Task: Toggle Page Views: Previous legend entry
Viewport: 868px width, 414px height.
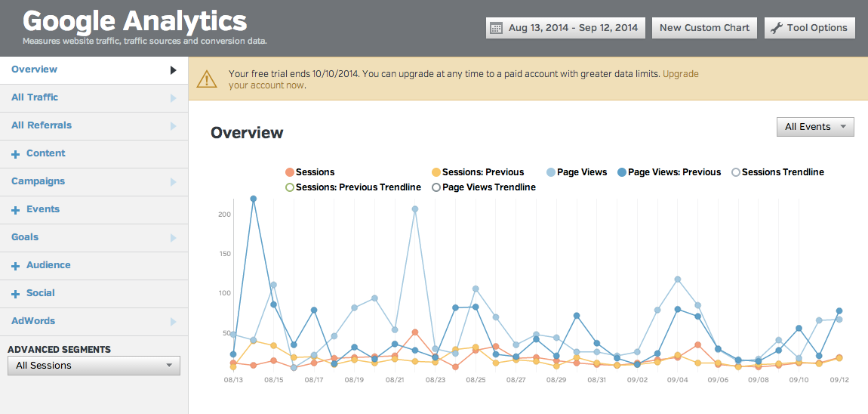Action: pos(669,172)
